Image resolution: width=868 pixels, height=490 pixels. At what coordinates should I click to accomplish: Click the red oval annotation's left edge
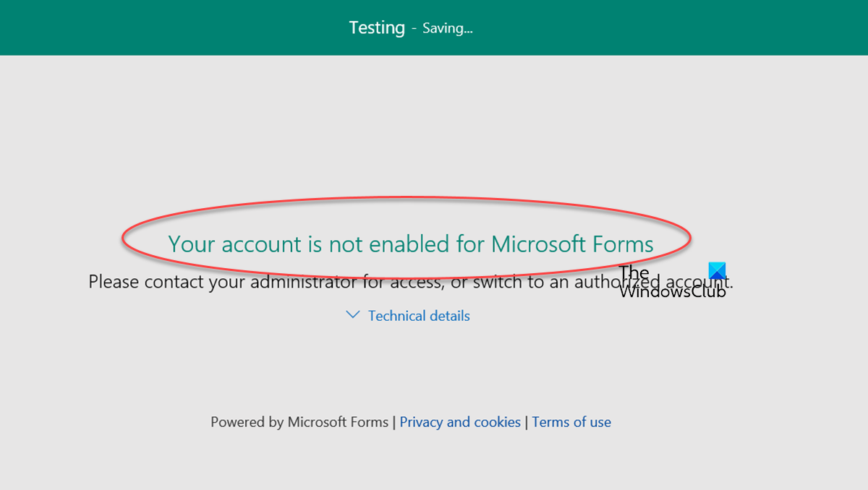click(123, 238)
